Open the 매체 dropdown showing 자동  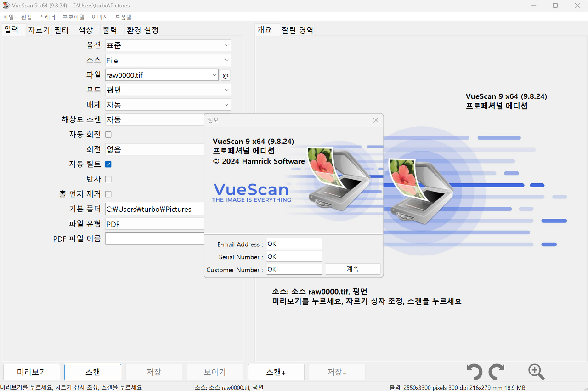(x=168, y=105)
